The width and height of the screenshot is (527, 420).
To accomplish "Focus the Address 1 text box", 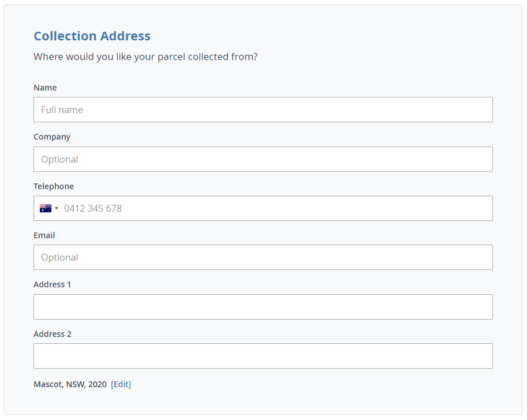I will point(263,307).
